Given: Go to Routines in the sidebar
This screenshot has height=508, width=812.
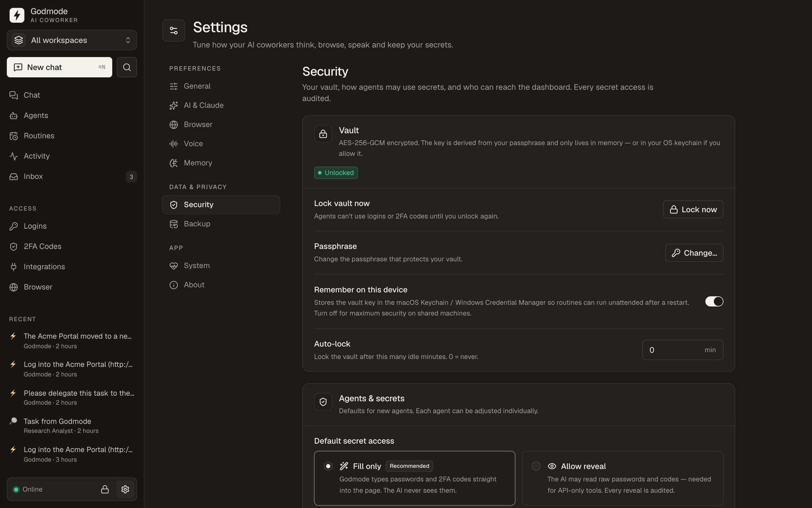Looking at the screenshot, I should click(72, 136).
